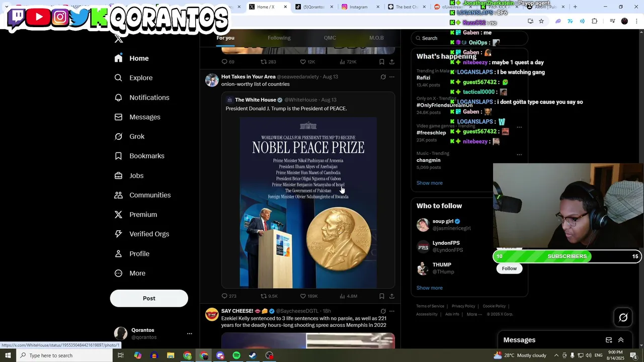Image resolution: width=644 pixels, height=362 pixels.
Task: Open a new browser tab
Action: (575, 7)
